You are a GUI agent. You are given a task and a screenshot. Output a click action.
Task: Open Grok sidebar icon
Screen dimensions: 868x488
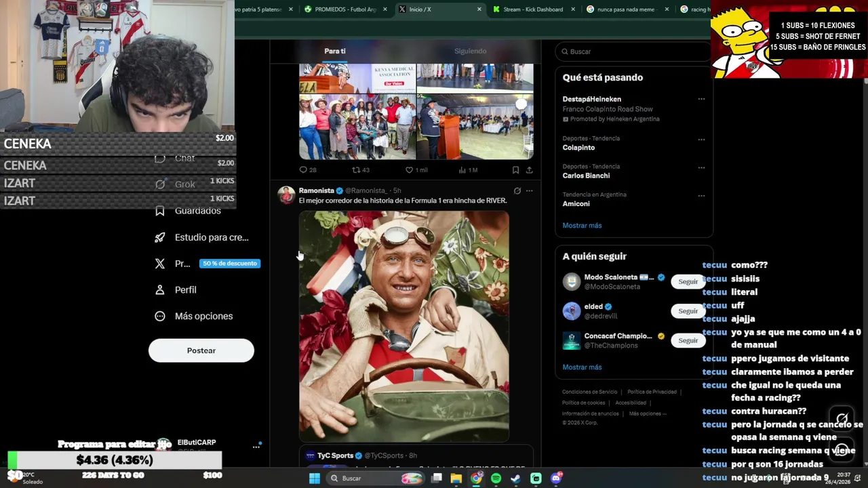point(160,184)
